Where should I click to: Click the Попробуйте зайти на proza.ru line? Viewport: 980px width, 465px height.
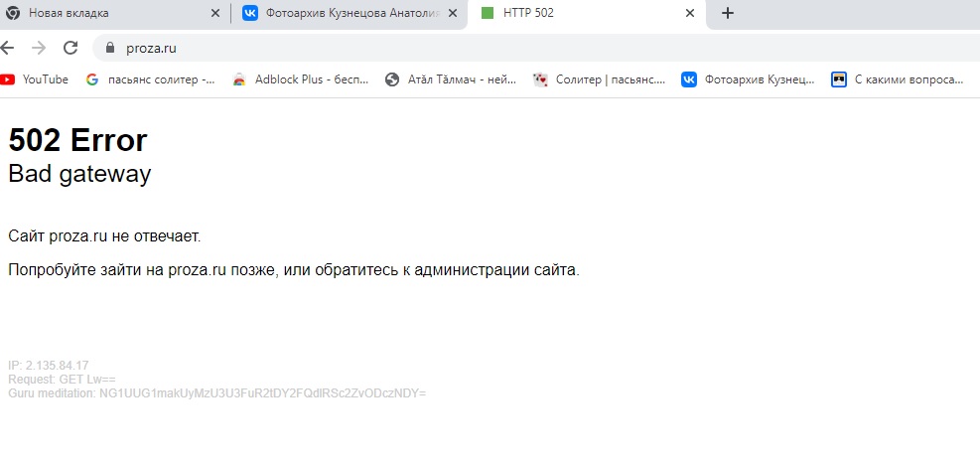tap(294, 270)
